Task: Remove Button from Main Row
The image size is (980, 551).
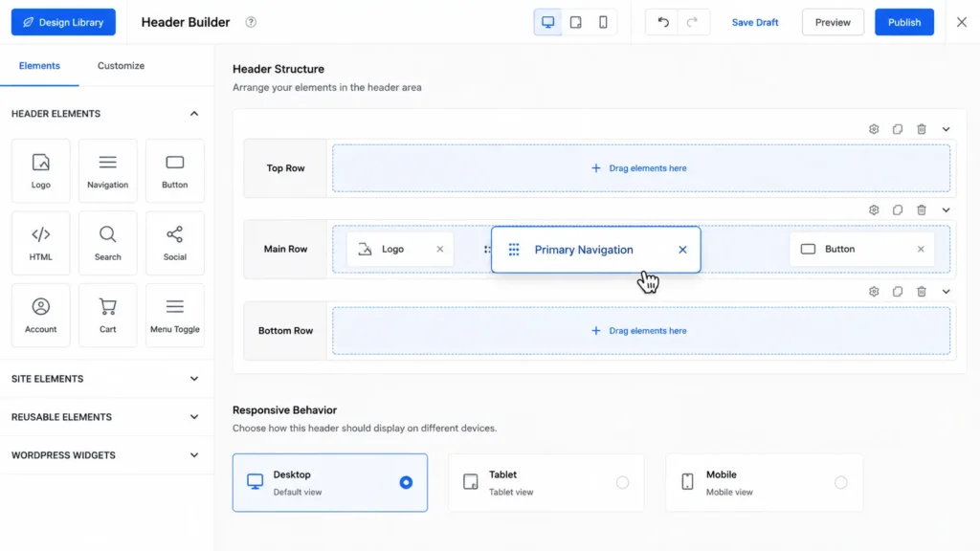Action: (x=921, y=249)
